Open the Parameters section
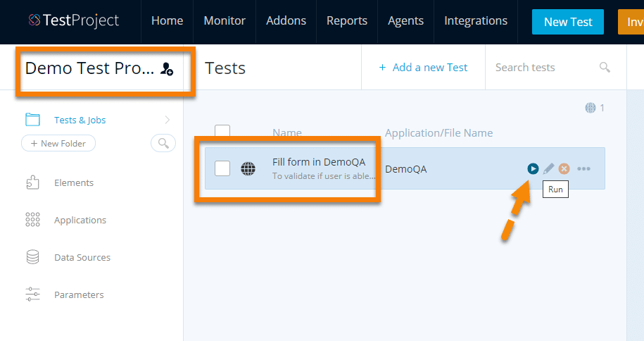The height and width of the screenshot is (341, 644). pos(79,295)
